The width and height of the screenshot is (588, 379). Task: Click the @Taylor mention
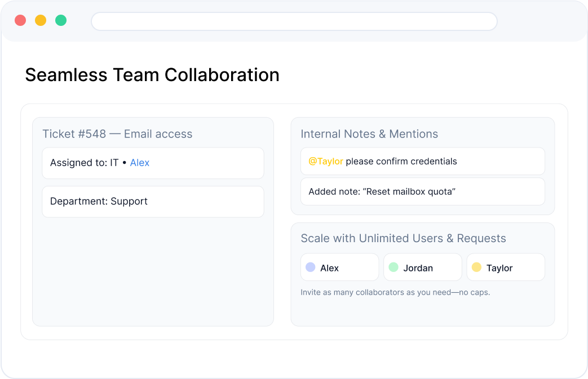point(325,162)
